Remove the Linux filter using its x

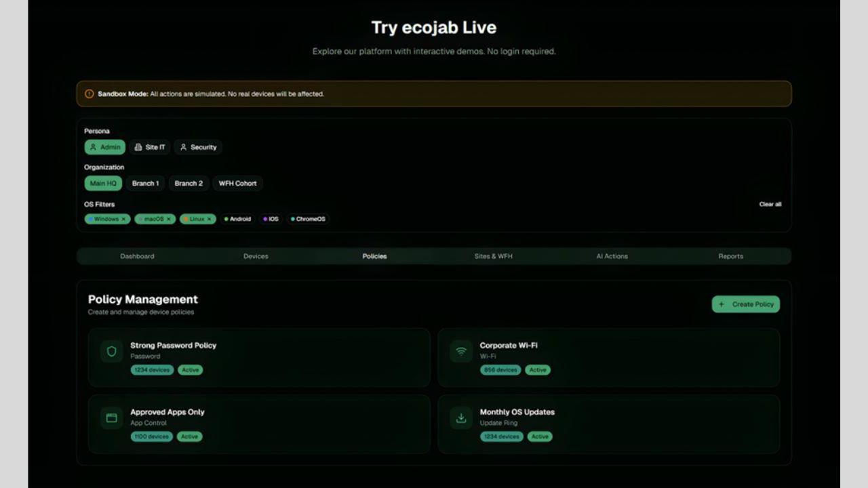click(210, 219)
